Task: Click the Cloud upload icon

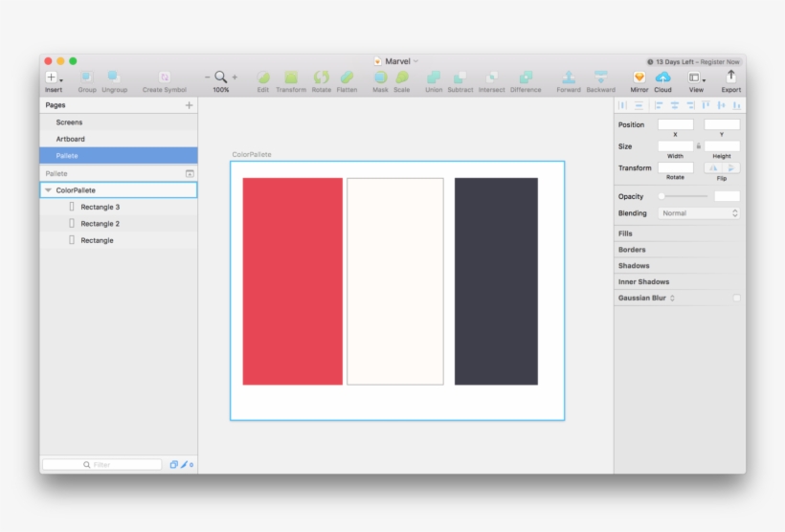Action: click(662, 78)
